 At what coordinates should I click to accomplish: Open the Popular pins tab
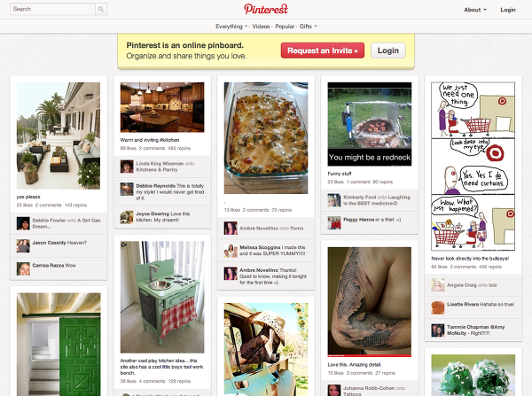285,27
